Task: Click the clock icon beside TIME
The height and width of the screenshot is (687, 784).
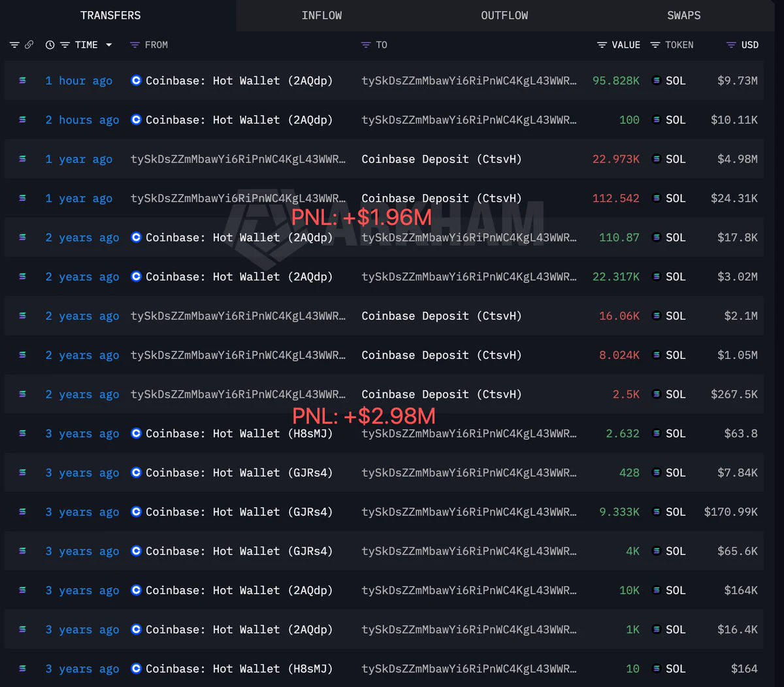Action: pos(50,45)
